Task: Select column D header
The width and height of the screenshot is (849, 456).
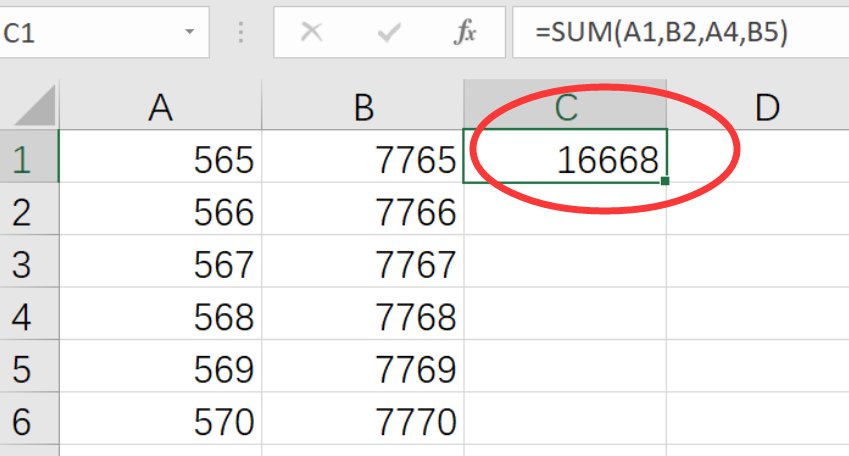Action: (758, 106)
